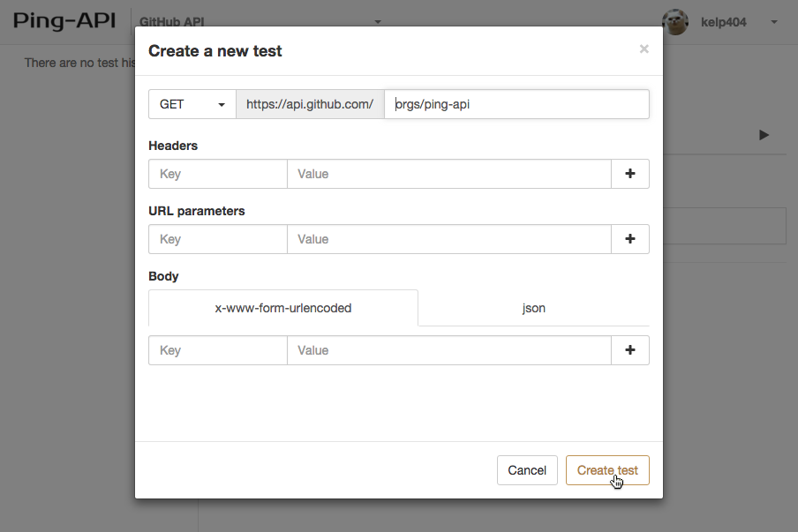Expand the GitHub API project dropdown
Image resolution: width=798 pixels, height=532 pixels.
(x=378, y=21)
